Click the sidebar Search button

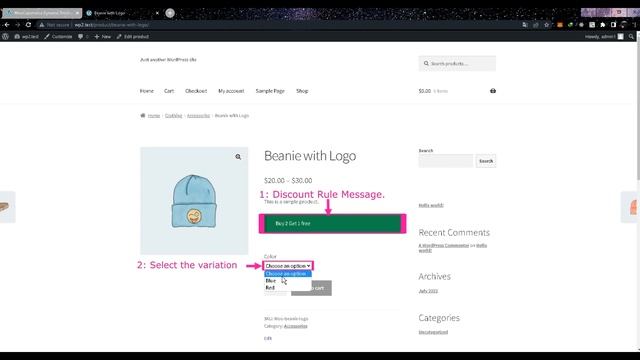[486, 161]
